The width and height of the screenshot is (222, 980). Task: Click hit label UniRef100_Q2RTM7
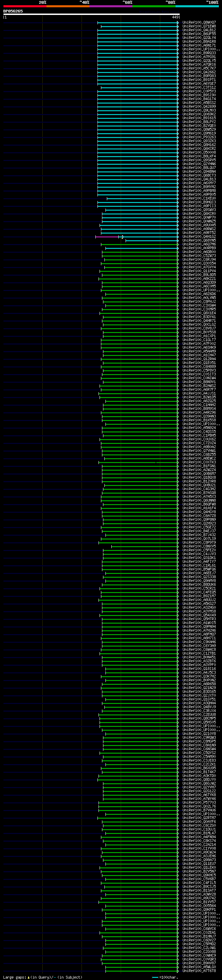pyautogui.click(x=199, y=818)
